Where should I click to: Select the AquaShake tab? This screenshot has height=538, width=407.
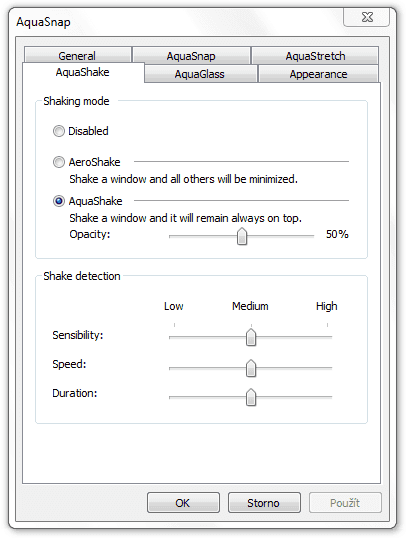click(83, 72)
